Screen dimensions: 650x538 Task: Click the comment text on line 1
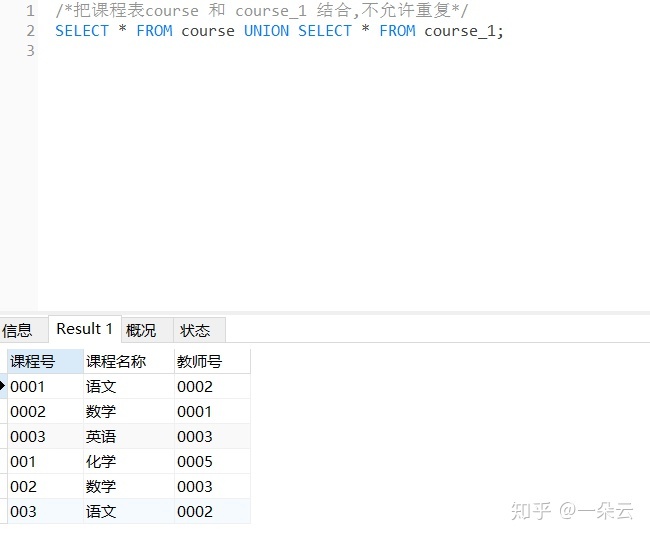(x=262, y=11)
